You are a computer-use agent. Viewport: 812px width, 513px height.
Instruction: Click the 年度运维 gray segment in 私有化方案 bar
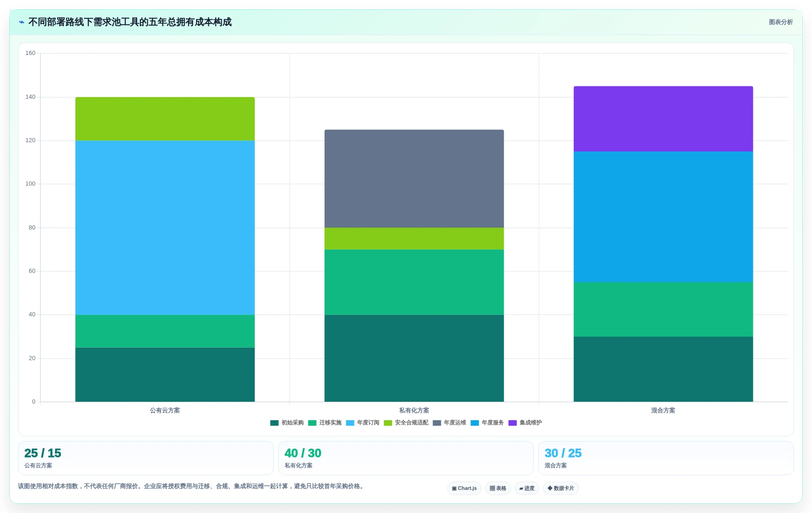click(x=414, y=179)
